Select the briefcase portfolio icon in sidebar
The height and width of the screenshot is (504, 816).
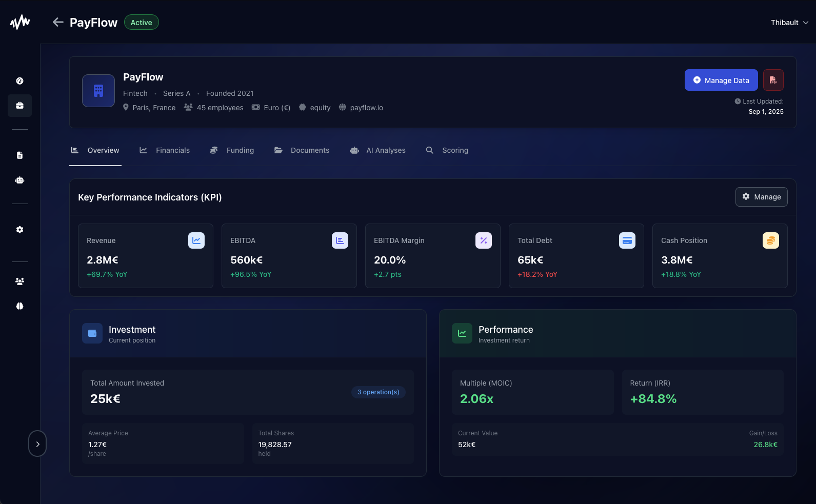click(x=20, y=106)
